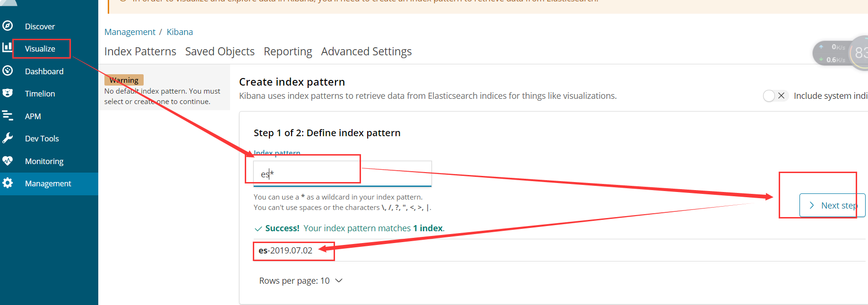Click the Next step button
The image size is (868, 305).
pyautogui.click(x=833, y=205)
